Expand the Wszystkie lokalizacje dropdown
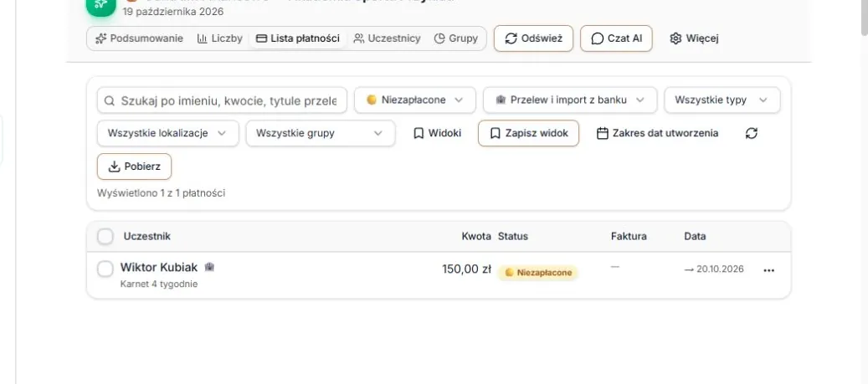868x384 pixels. (167, 133)
